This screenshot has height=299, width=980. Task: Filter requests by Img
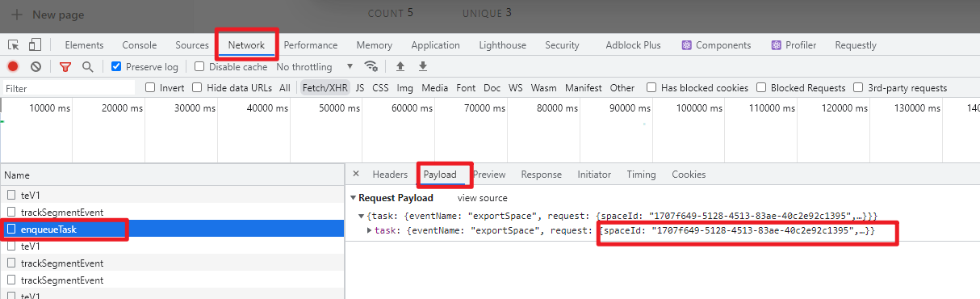[x=405, y=88]
